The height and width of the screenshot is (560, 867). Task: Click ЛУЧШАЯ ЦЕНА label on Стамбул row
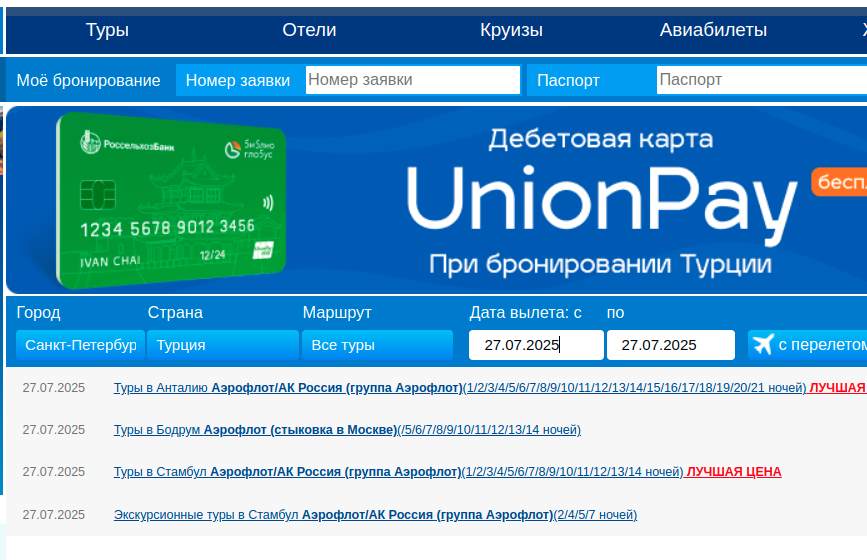(x=733, y=472)
